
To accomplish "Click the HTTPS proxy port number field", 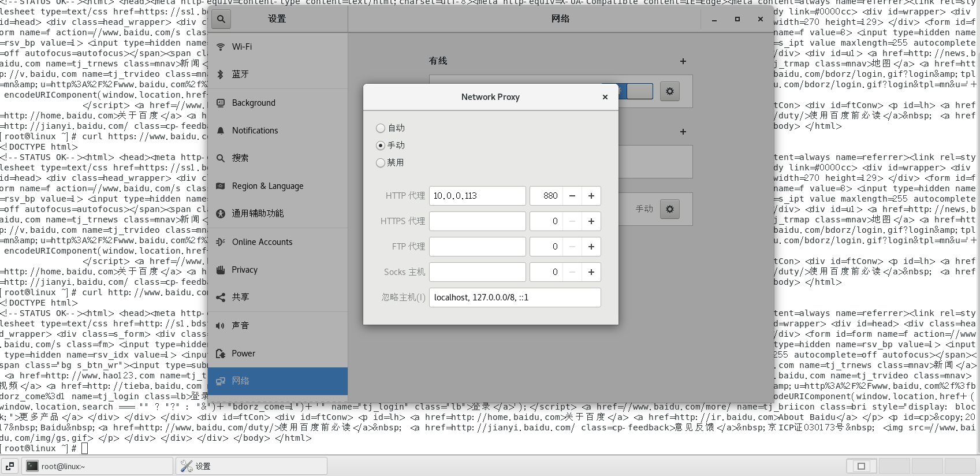I will [x=546, y=221].
